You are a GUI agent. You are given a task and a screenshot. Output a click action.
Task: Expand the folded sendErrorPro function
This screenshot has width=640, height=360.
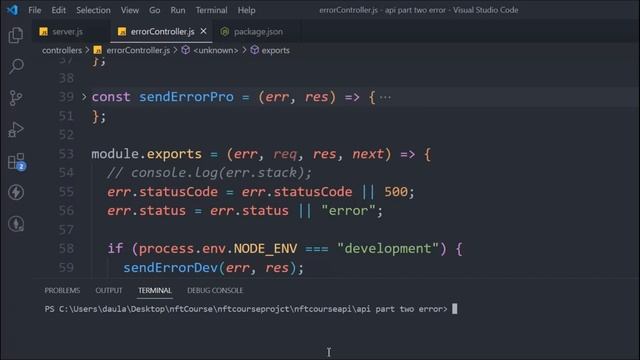click(84, 97)
